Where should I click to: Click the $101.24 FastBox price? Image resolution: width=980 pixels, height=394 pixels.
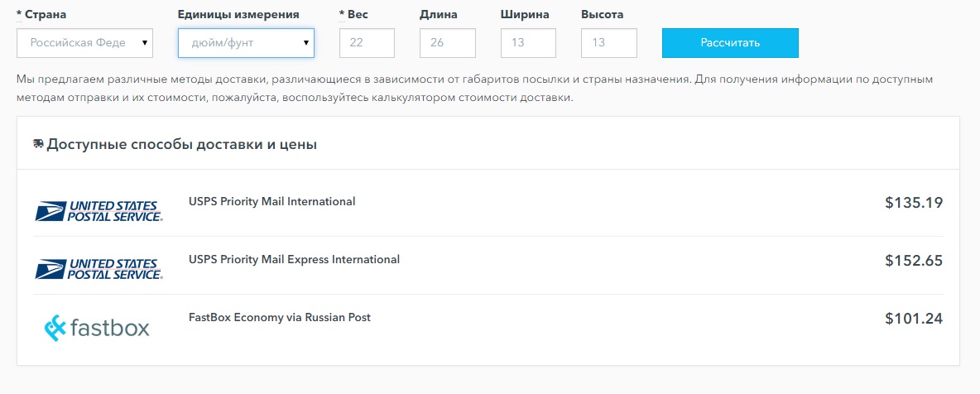[x=914, y=319]
